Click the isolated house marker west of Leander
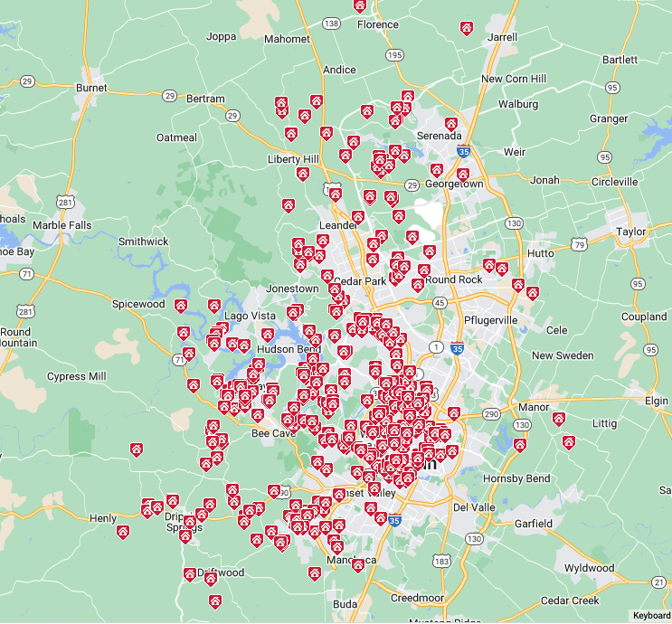 pyautogui.click(x=288, y=205)
